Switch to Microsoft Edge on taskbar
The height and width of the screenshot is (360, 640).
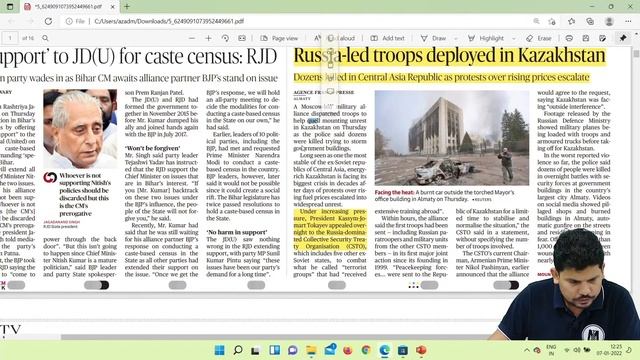384,350
